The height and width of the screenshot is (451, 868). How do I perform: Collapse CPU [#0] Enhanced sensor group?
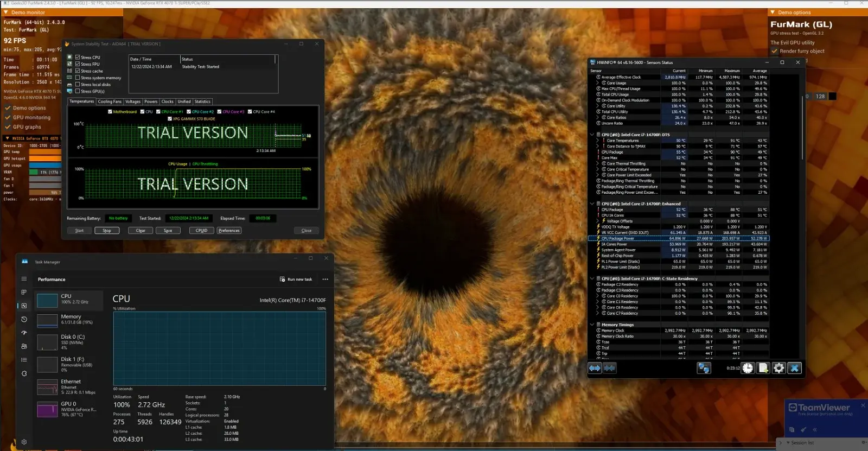click(x=592, y=204)
